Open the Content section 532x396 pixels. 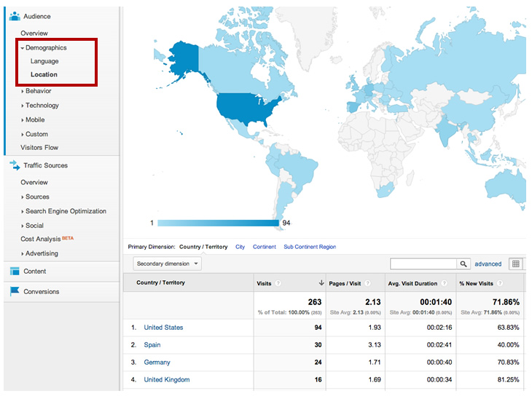coord(34,272)
